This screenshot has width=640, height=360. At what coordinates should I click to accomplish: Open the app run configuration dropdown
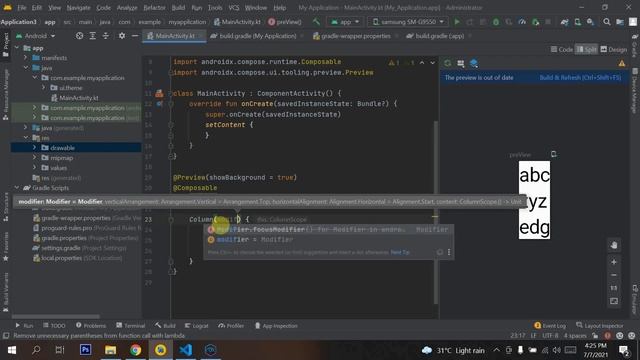(x=345, y=22)
